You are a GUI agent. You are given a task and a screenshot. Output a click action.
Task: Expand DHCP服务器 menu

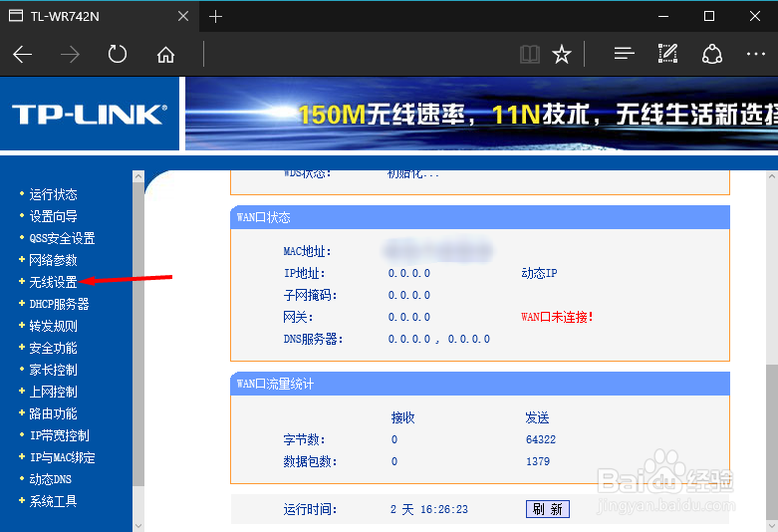[59, 304]
